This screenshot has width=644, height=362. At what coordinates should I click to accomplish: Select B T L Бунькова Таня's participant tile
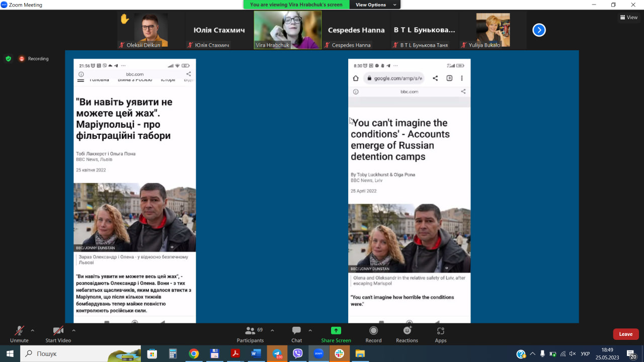click(x=424, y=30)
